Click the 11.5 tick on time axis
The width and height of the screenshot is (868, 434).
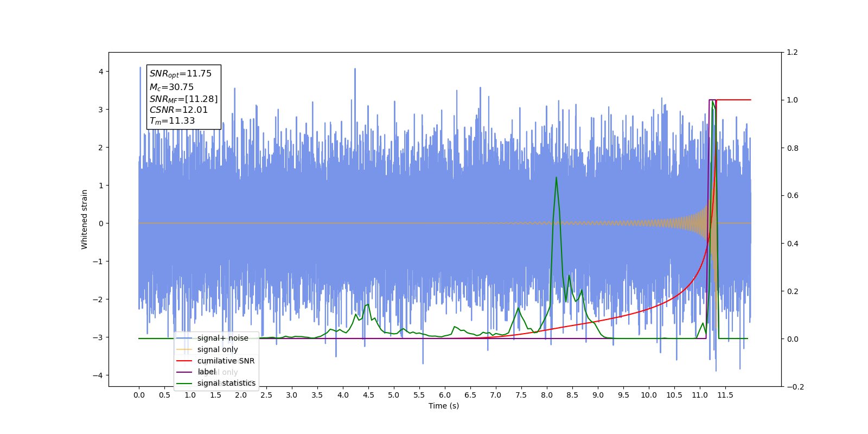725,395
